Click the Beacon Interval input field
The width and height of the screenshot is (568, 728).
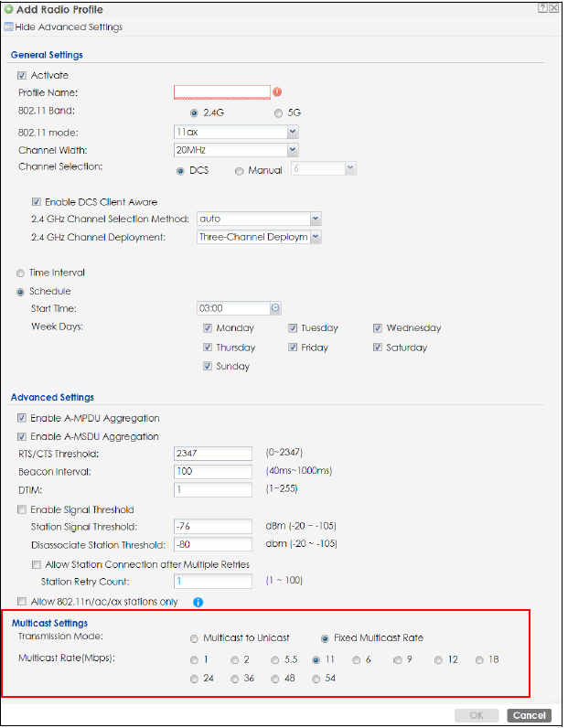coord(212,471)
